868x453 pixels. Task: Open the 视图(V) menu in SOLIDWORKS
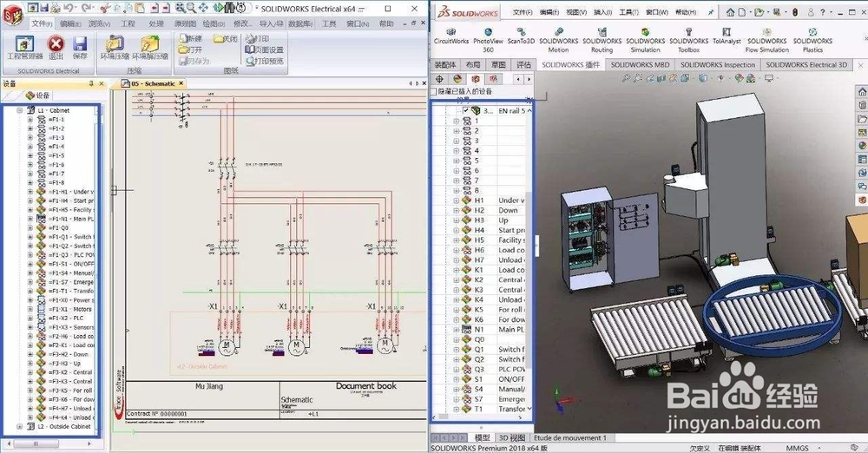575,11
